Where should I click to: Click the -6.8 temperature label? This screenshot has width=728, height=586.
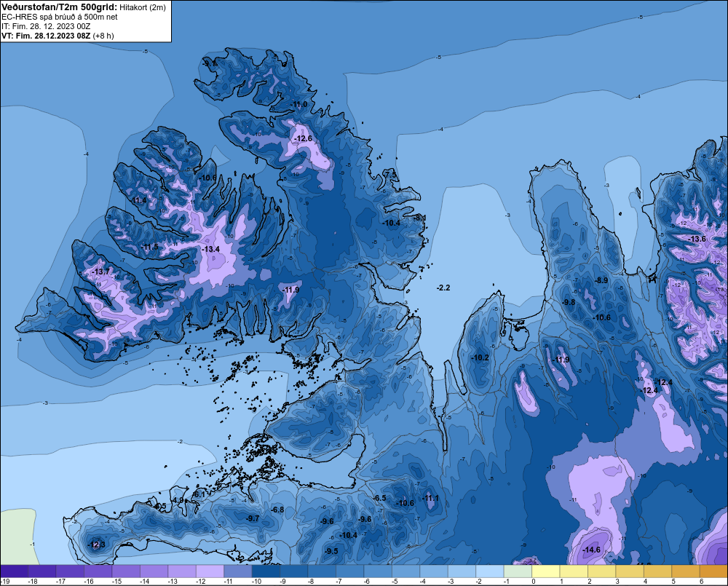tap(277, 510)
